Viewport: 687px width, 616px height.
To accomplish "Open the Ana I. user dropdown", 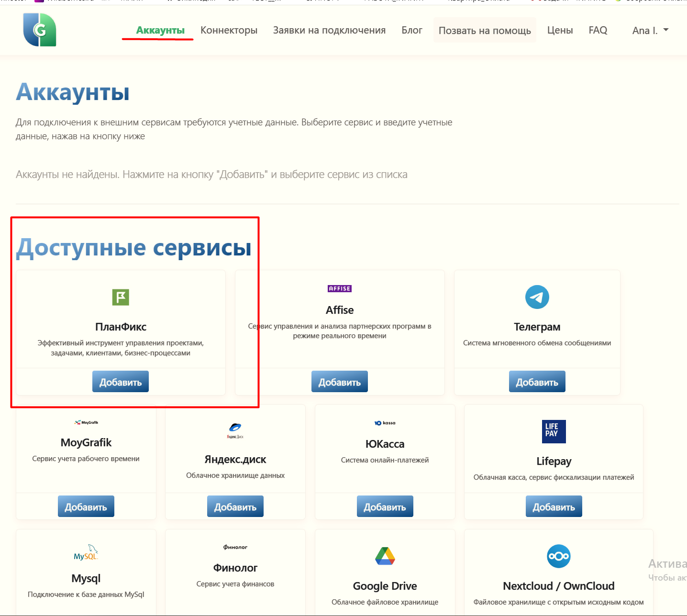I will [x=650, y=31].
